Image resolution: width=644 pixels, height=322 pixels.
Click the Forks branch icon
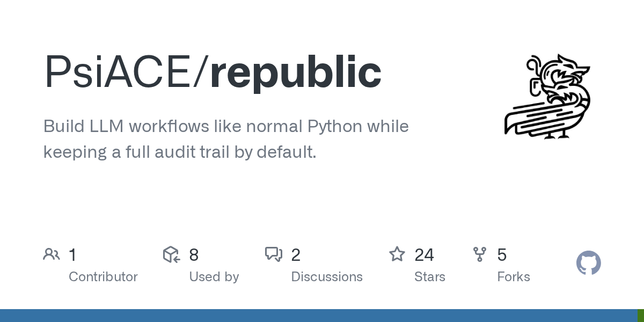[480, 254]
